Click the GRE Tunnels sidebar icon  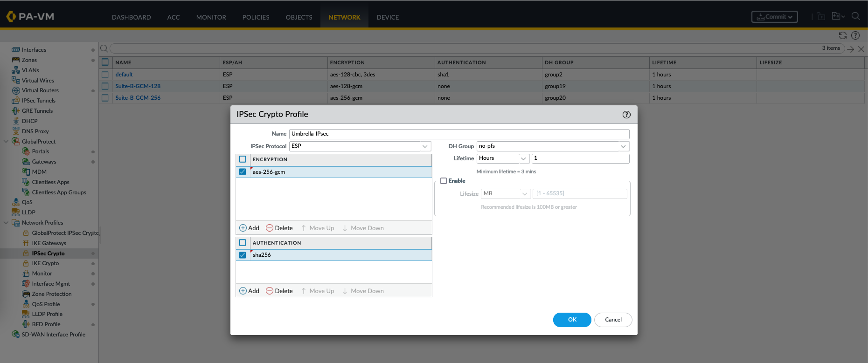[x=16, y=111]
